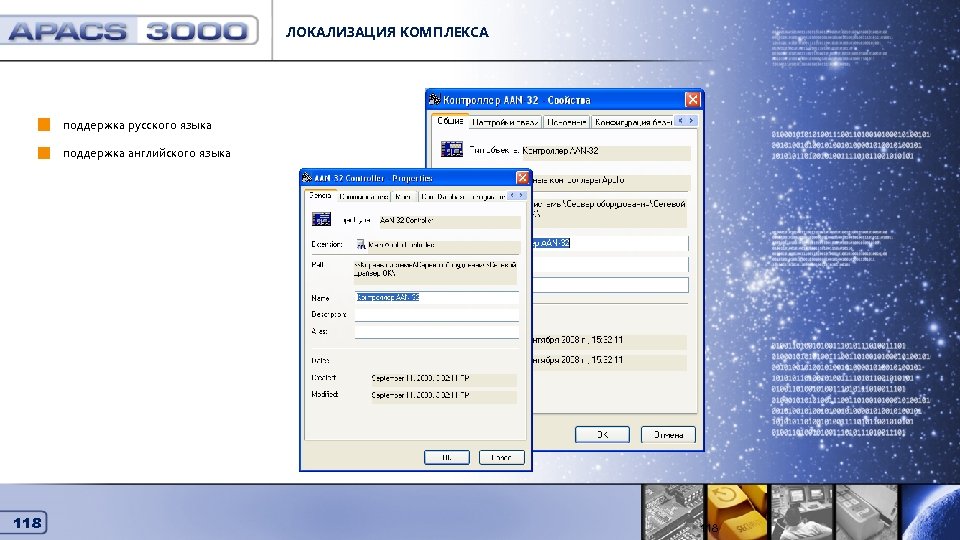Click the outlined lowest field in Russian window
The image size is (960, 540).
610,285
